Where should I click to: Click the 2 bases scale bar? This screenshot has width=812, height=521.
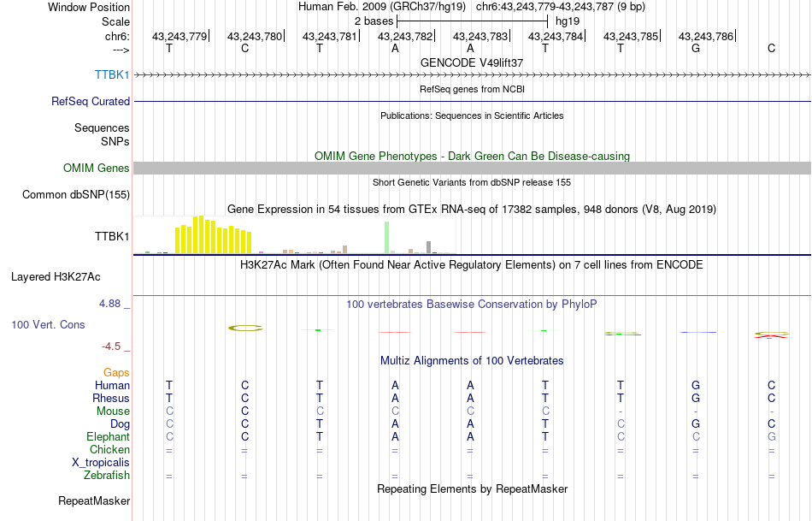click(472, 21)
